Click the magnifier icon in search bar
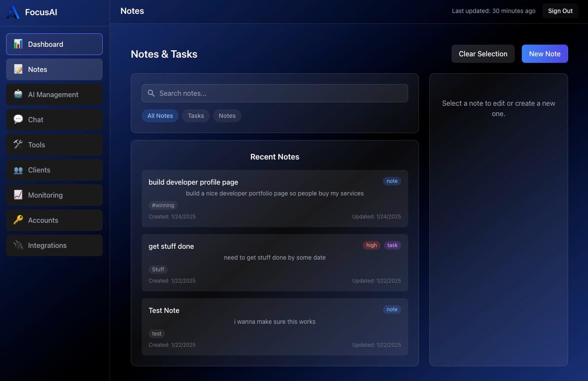 point(151,93)
